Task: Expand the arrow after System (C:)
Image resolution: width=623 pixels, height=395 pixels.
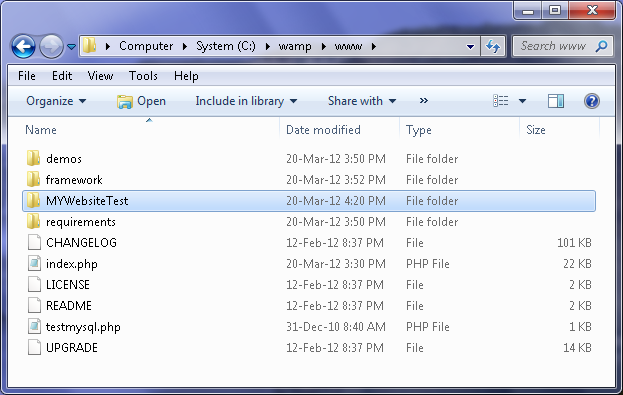Action: 268,46
